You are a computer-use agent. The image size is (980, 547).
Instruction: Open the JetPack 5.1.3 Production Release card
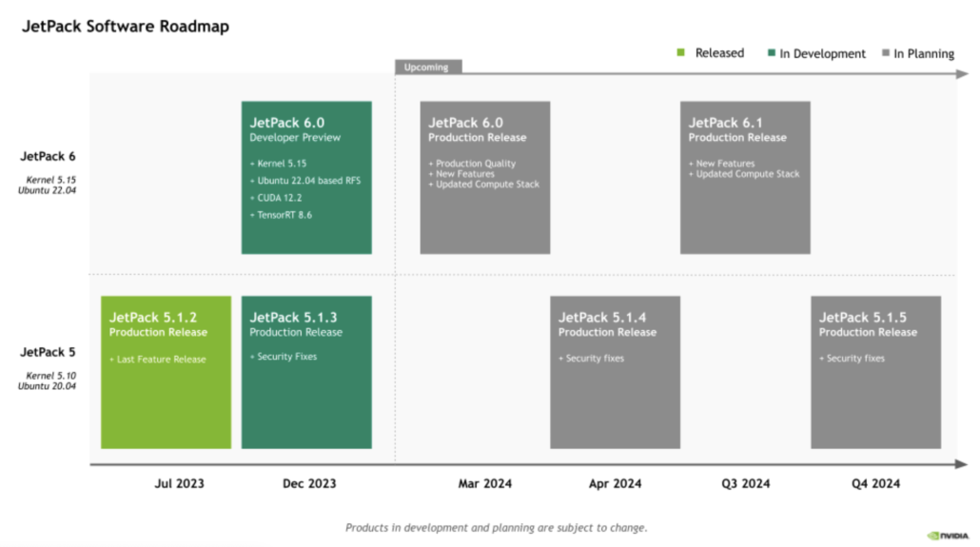point(306,372)
